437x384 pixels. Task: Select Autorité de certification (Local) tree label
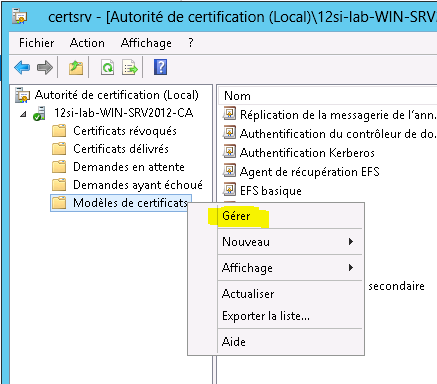point(117,95)
